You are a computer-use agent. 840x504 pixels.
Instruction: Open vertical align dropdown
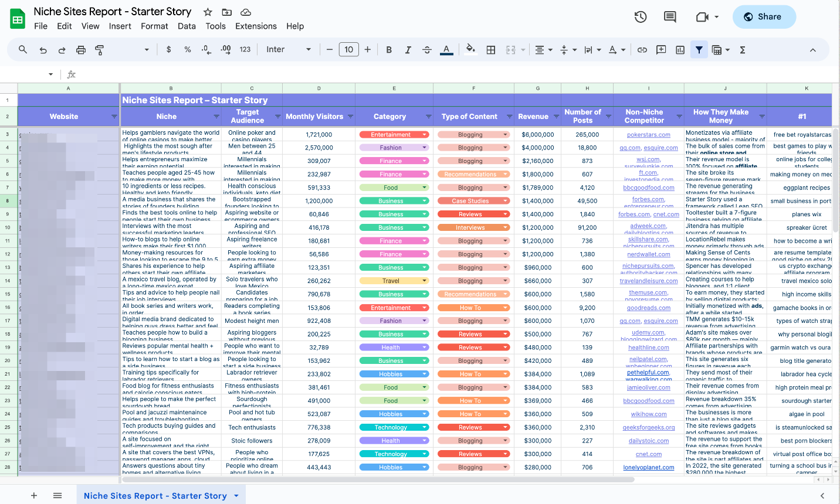568,50
